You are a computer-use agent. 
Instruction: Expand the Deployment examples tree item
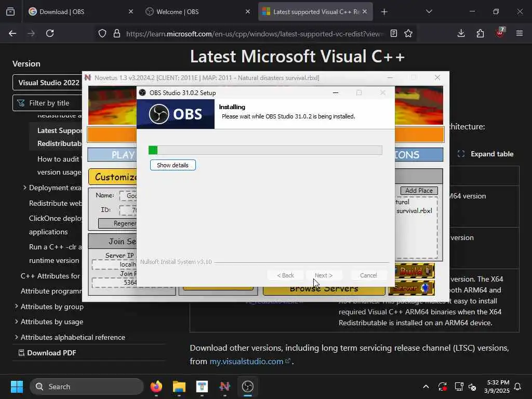[x=24, y=187]
